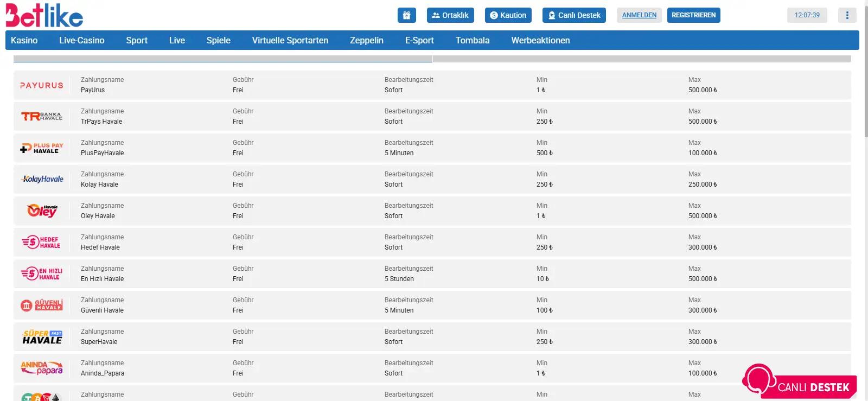The image size is (868, 401).
Task: Click the PlusPayHavale payment name
Action: 103,153
